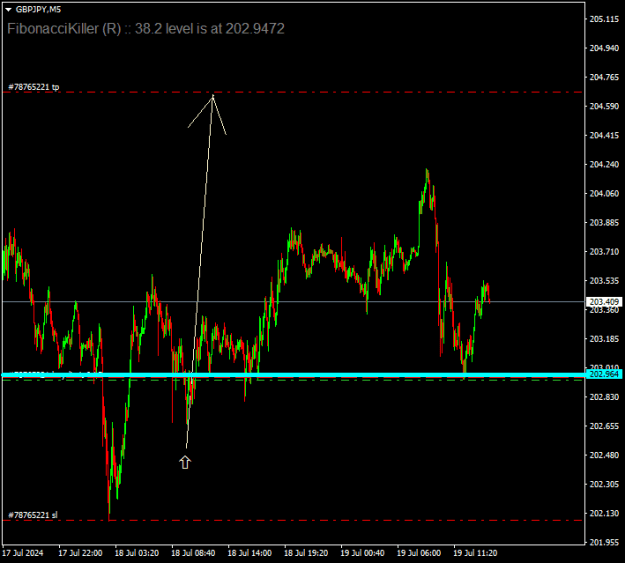
Task: Select the #78765221 tp label
Action: [x=34, y=87]
